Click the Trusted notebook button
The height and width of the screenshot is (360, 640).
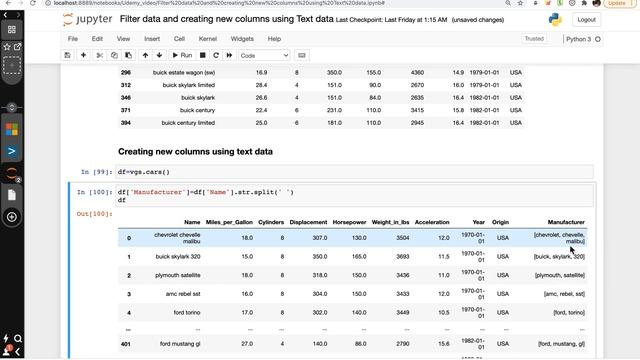[x=534, y=39]
